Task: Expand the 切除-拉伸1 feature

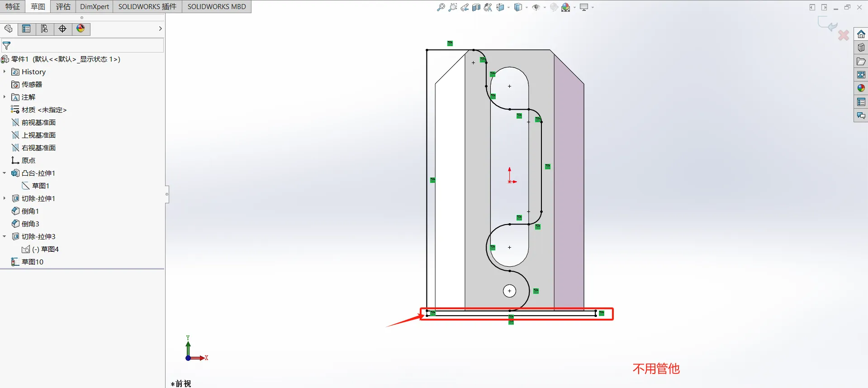Action: (5, 198)
